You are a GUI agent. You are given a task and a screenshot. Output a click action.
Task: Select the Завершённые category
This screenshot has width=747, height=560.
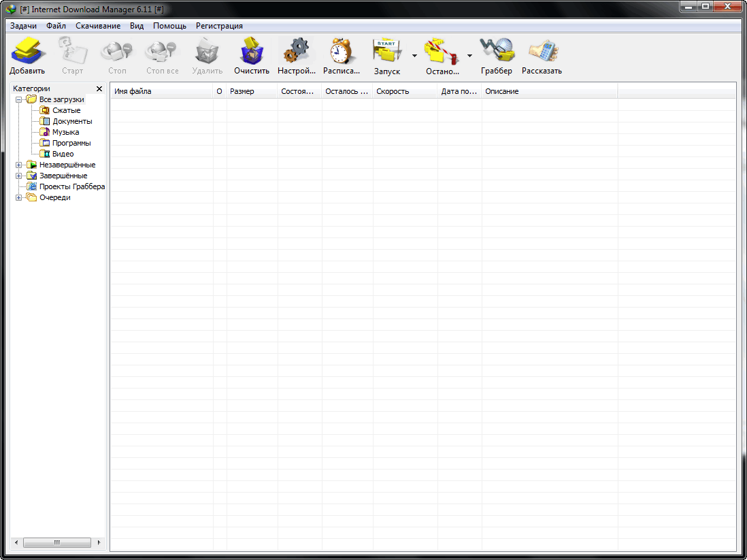coord(63,176)
